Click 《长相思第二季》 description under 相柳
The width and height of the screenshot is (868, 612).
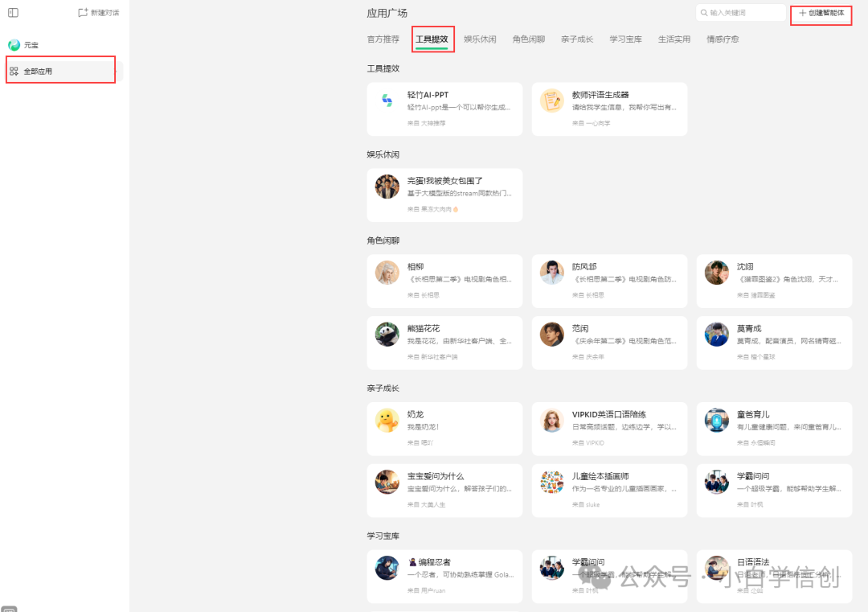[460, 279]
